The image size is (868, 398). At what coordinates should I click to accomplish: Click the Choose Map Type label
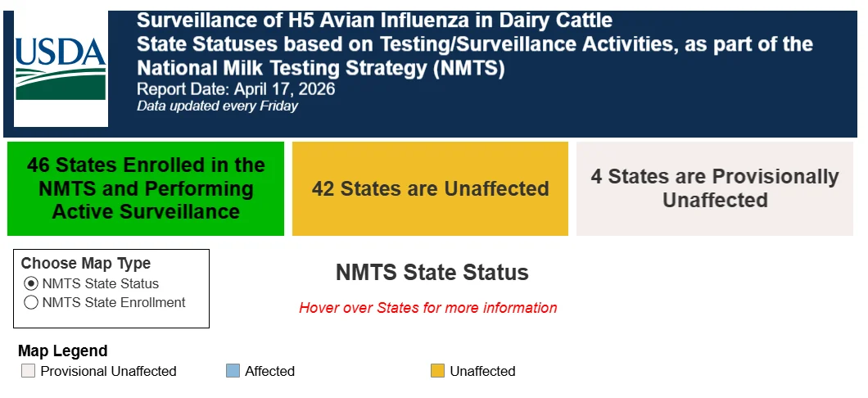pyautogui.click(x=86, y=264)
